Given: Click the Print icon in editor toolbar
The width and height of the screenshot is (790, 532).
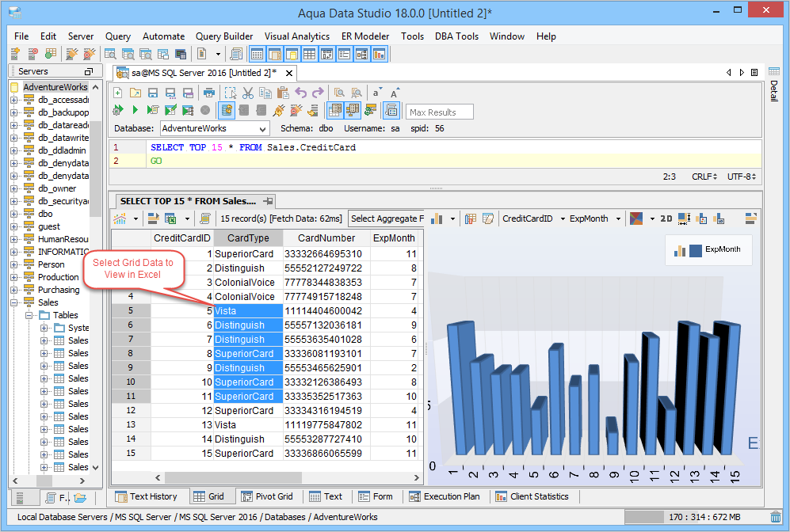Looking at the screenshot, I should (209, 93).
